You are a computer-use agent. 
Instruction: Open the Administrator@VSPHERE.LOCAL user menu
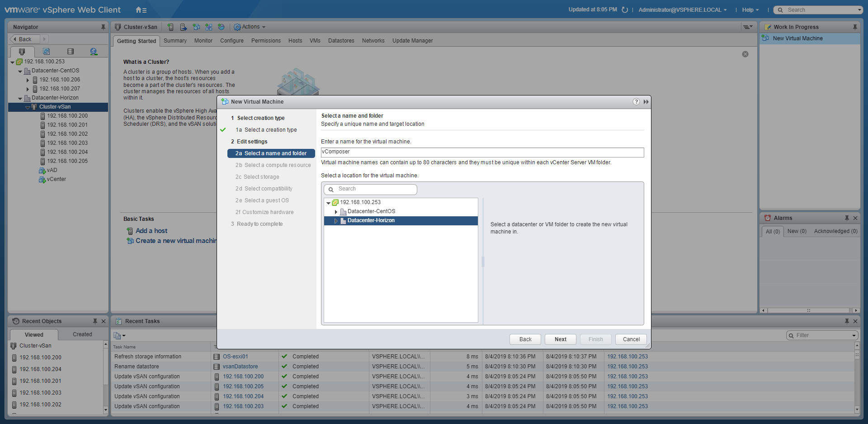(x=682, y=10)
